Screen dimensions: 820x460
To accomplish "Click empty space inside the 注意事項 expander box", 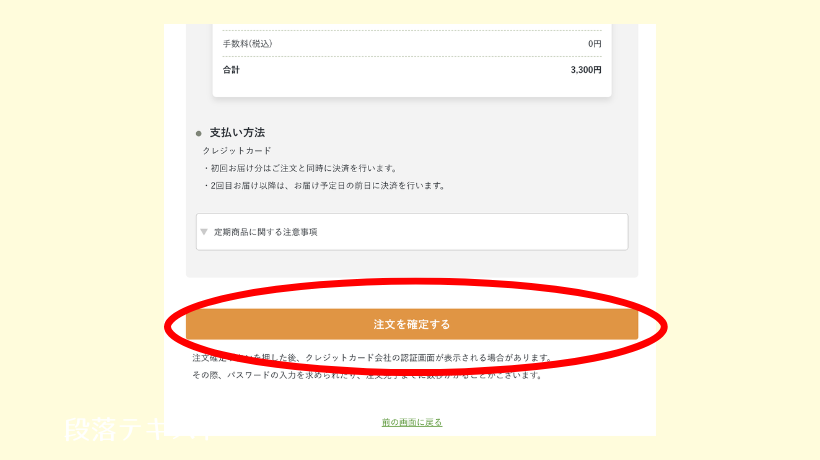I will (471, 232).
